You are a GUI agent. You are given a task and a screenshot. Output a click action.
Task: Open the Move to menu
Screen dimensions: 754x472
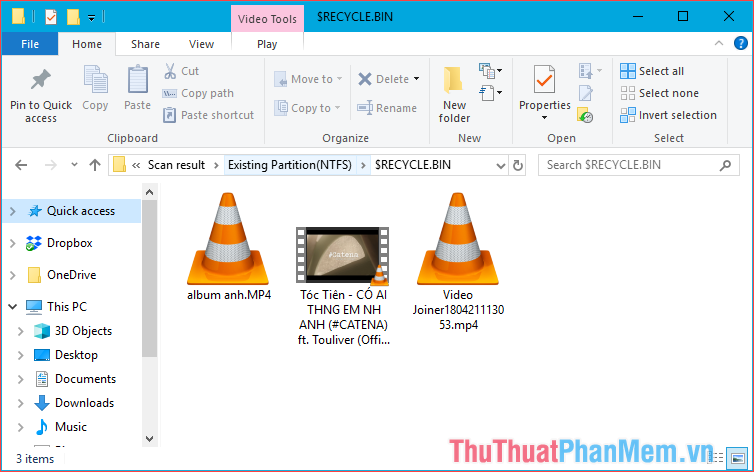(308, 79)
